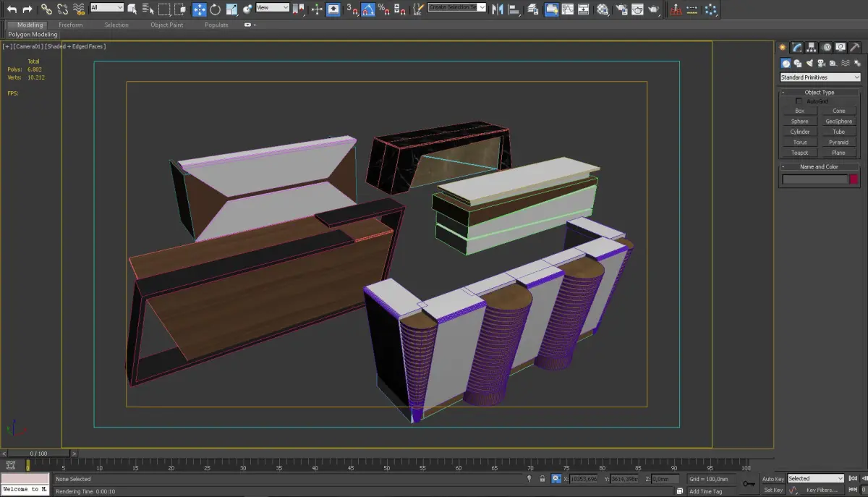Image resolution: width=868 pixels, height=497 pixels.
Task: Click the Teapot primitive button
Action: coord(799,153)
